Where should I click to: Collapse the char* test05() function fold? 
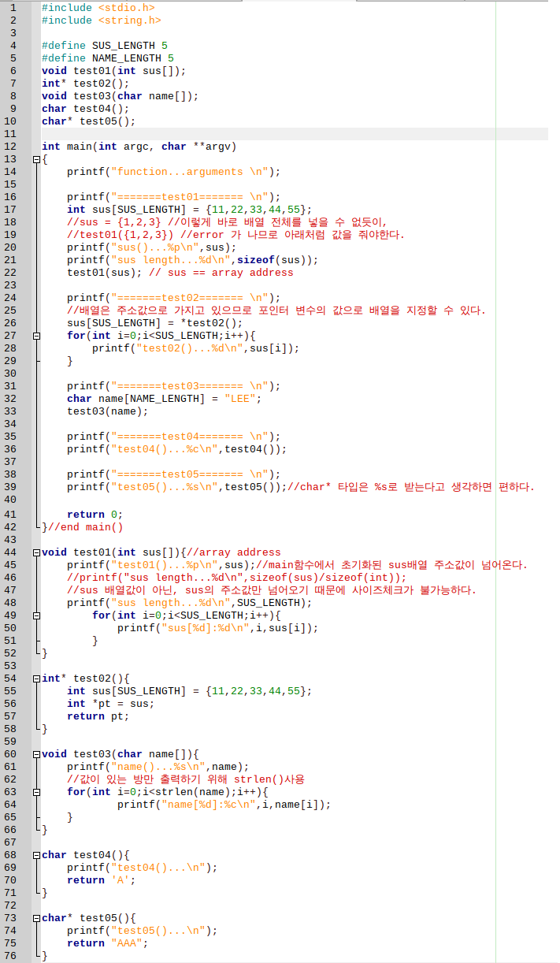click(36, 918)
